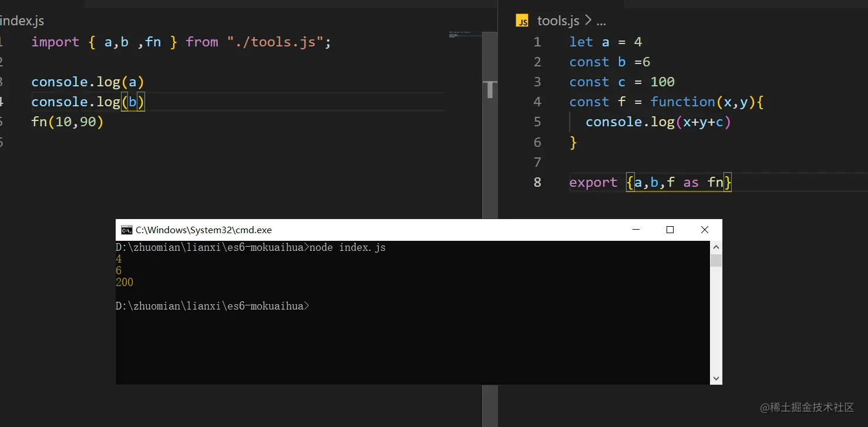Click the cmd.exe window icon

tap(126, 230)
